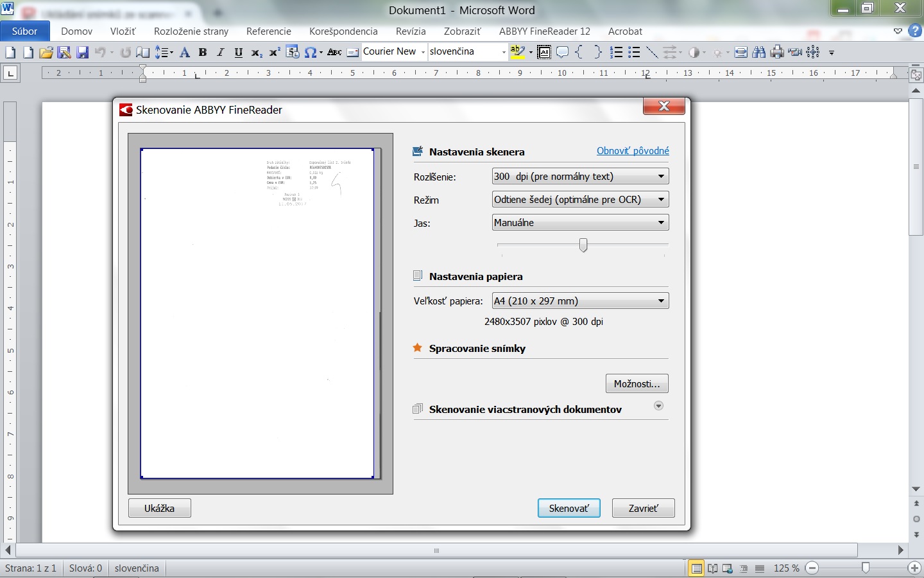Viewport: 924px width, 578px height.
Task: Apply Italic from the Word toolbar
Action: click(221, 53)
